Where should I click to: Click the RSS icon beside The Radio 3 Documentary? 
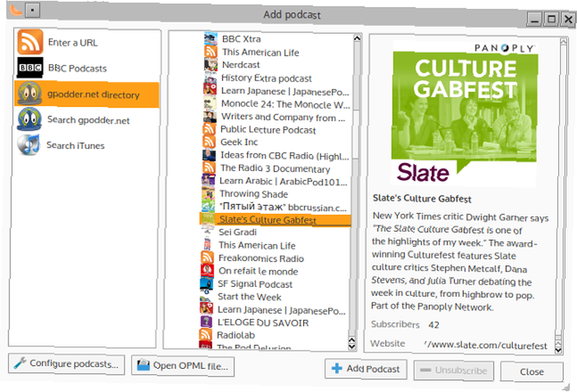209,167
